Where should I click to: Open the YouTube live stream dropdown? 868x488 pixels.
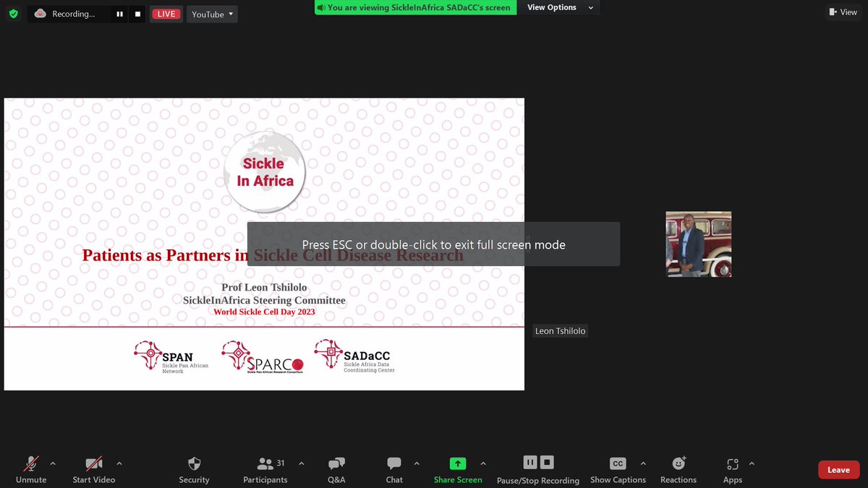[212, 14]
